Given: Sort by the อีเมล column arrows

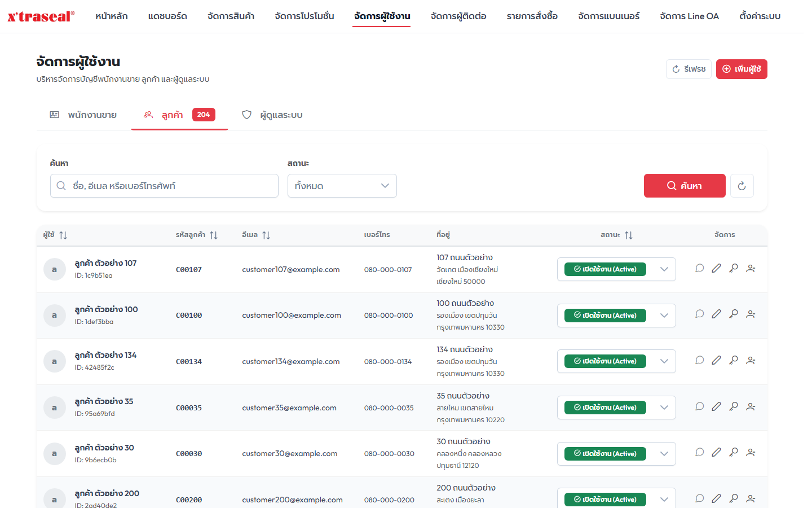Looking at the screenshot, I should [x=266, y=235].
